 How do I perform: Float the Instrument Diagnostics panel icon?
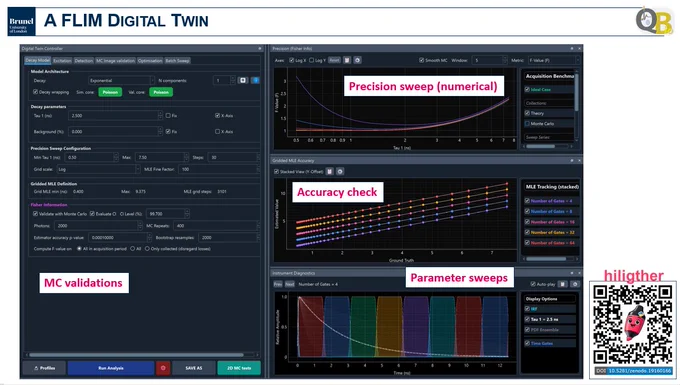[572, 273]
